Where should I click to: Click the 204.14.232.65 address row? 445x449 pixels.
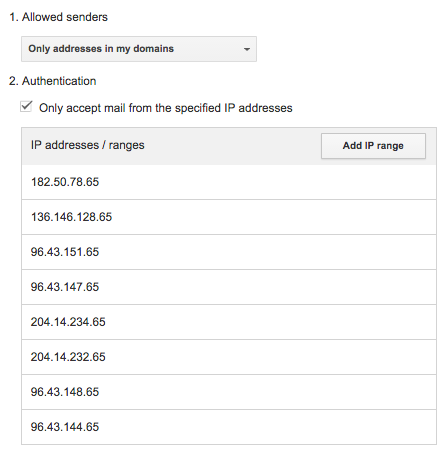(x=229, y=357)
